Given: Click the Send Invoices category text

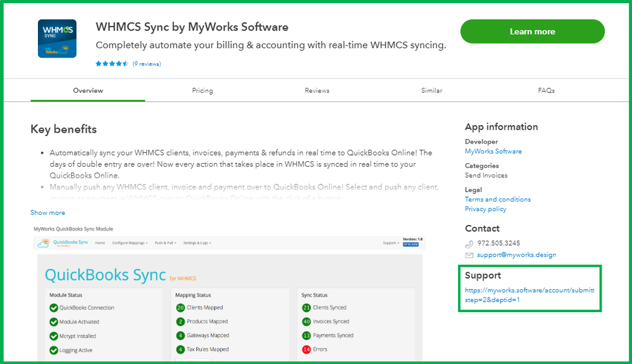Looking at the screenshot, I should click(486, 176).
